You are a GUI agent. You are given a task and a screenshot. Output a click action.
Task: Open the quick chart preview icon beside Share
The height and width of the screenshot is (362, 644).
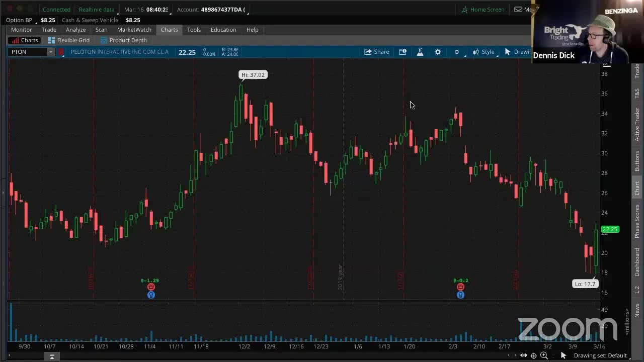(x=403, y=52)
